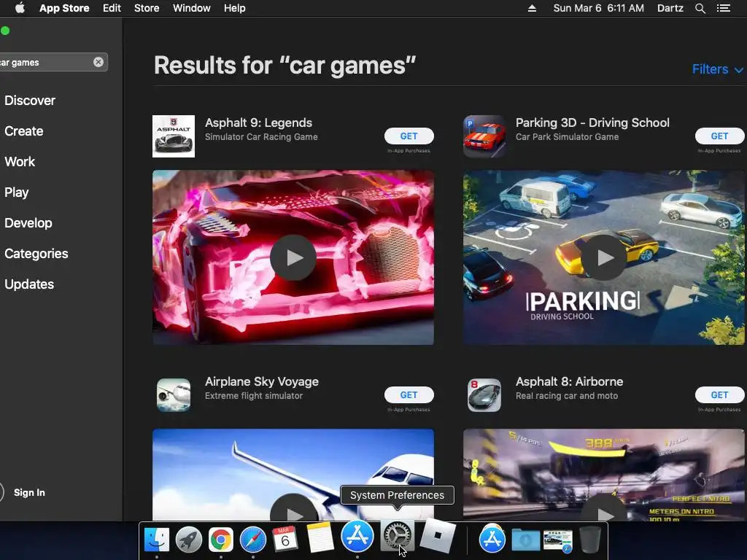This screenshot has height=560, width=747.
Task: Open the Notification Center icon
Action: 723,8
